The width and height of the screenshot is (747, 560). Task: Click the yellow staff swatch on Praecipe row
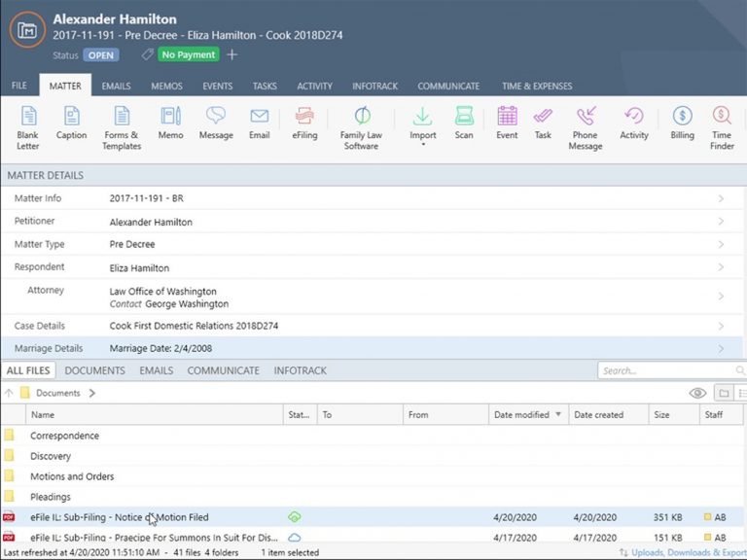[707, 537]
